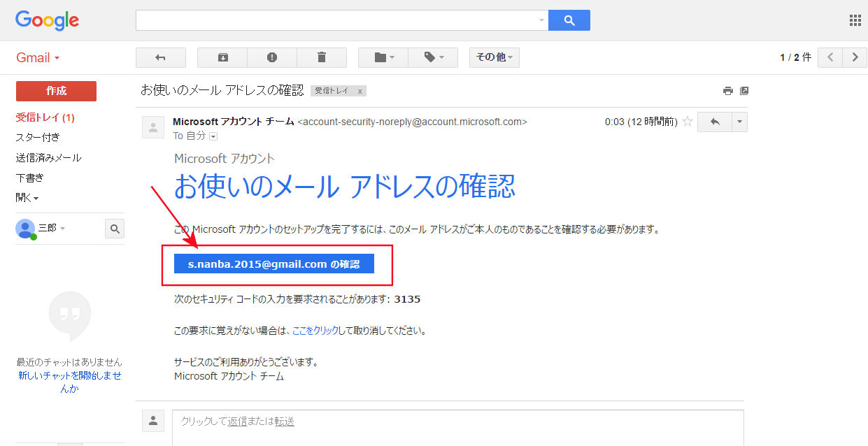
Task: Delete this email with the trash icon
Action: [x=322, y=57]
